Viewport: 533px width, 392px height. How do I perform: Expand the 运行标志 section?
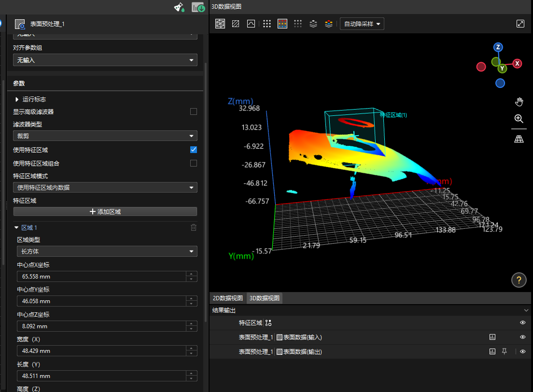pos(17,99)
